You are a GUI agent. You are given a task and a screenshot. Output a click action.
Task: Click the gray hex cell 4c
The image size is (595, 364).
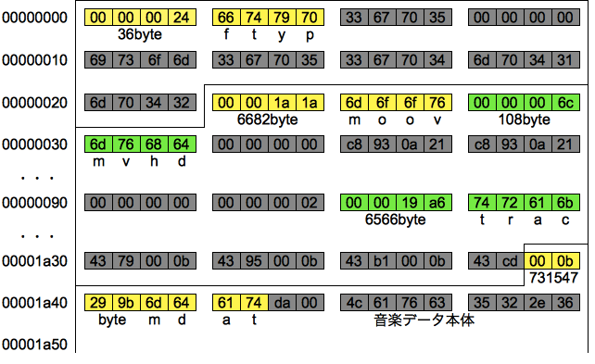pos(354,303)
